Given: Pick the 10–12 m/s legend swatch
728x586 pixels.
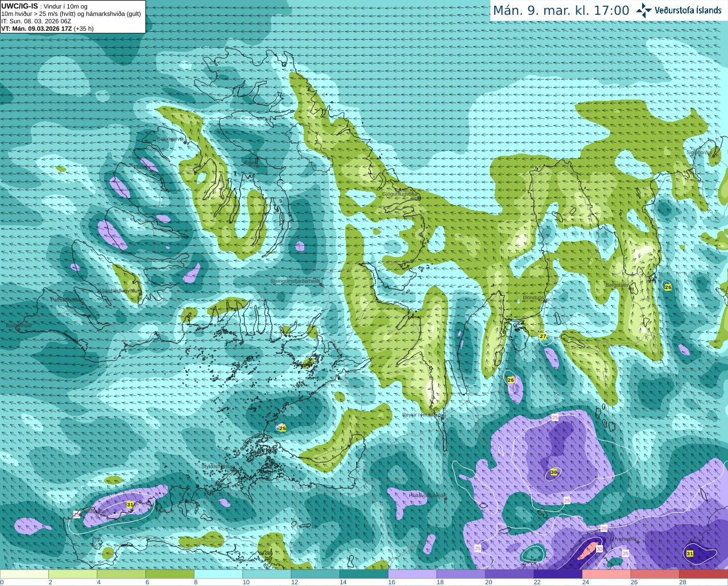Looking at the screenshot, I should (x=267, y=574).
